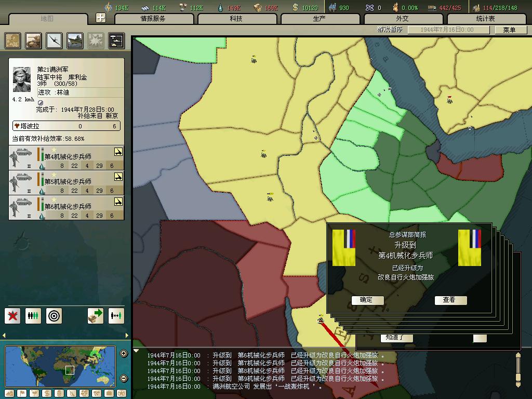Click the unit counter with red movement arrow
The height and width of the screenshot is (399, 532).
[x=320, y=320]
